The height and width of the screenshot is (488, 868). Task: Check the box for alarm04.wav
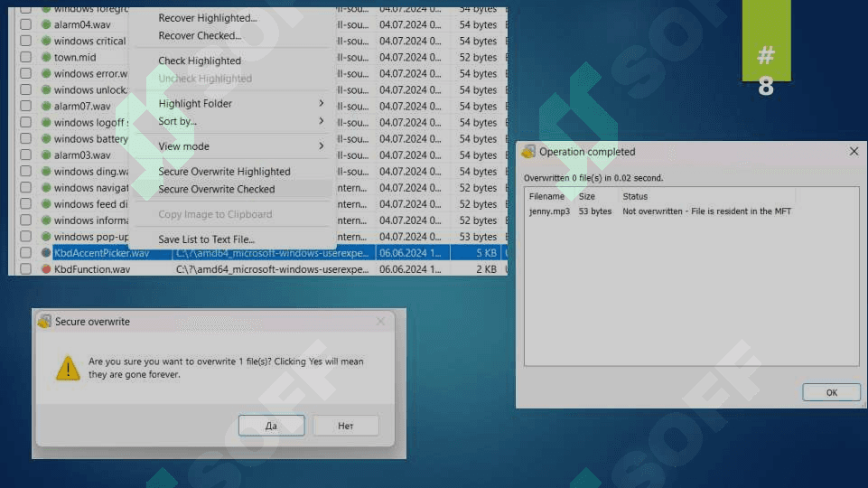point(25,25)
